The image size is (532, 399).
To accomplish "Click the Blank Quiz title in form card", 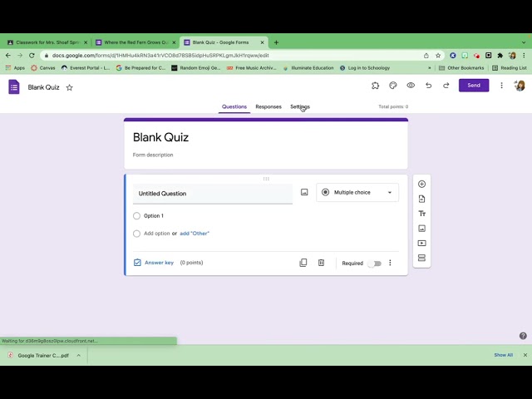I will click(160, 137).
